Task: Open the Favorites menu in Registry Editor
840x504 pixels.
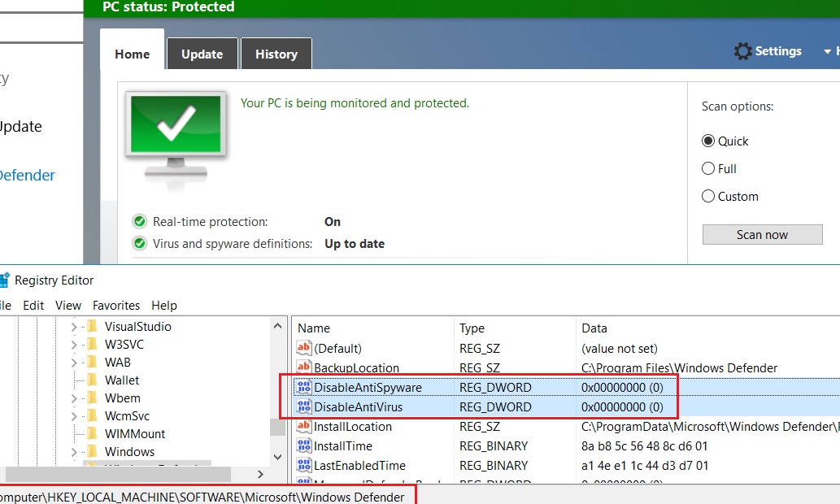Action: point(116,306)
